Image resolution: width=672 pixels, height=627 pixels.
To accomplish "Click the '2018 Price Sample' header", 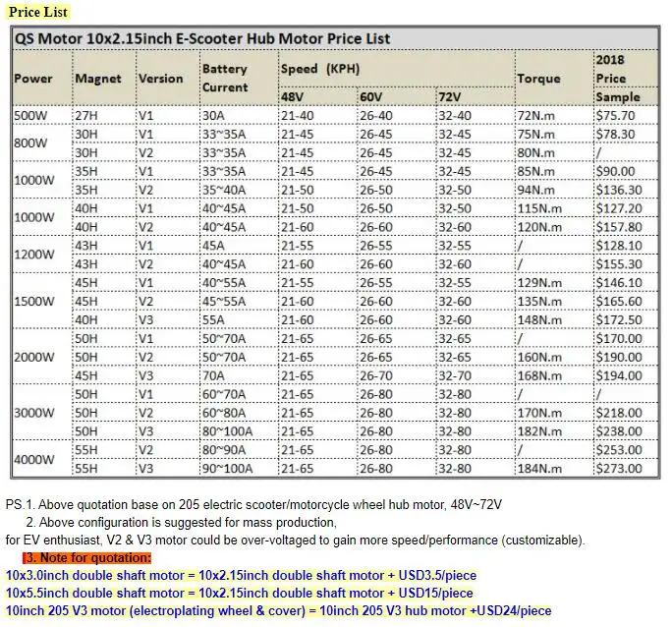I will pyautogui.click(x=618, y=79).
